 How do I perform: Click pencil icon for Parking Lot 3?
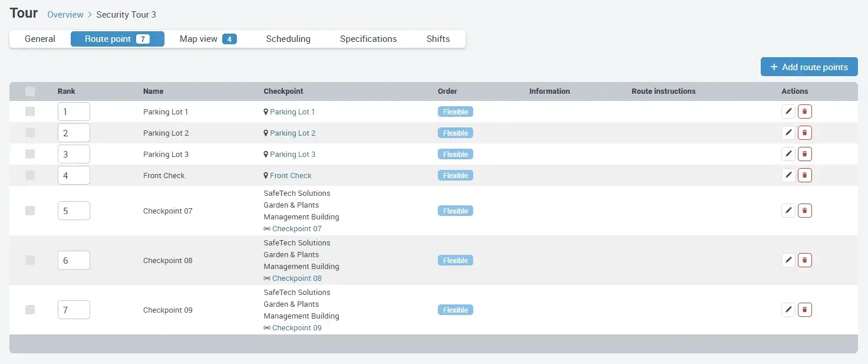(x=788, y=154)
